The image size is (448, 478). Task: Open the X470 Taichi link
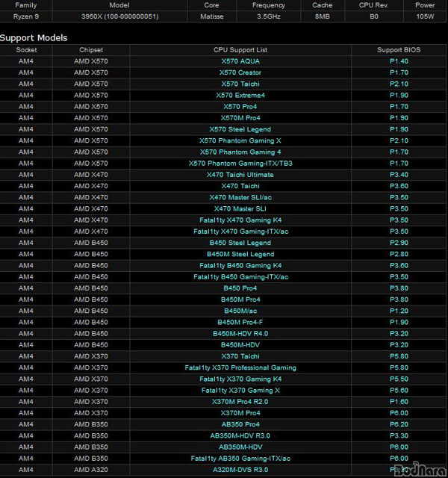240,186
